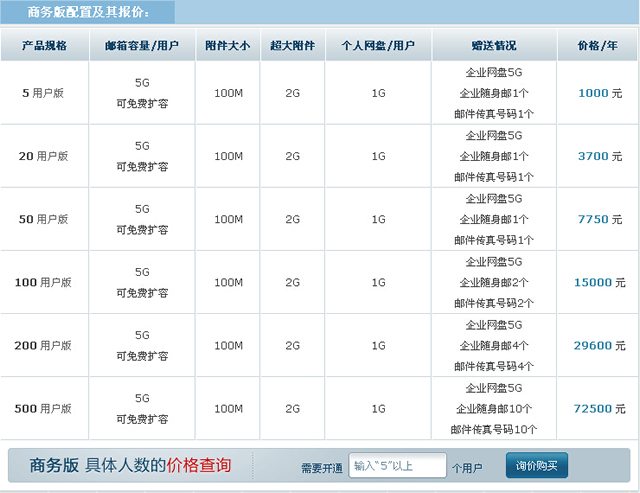
Task: Click 企业网盘5G in the 5 用户版 row
Action: (494, 73)
